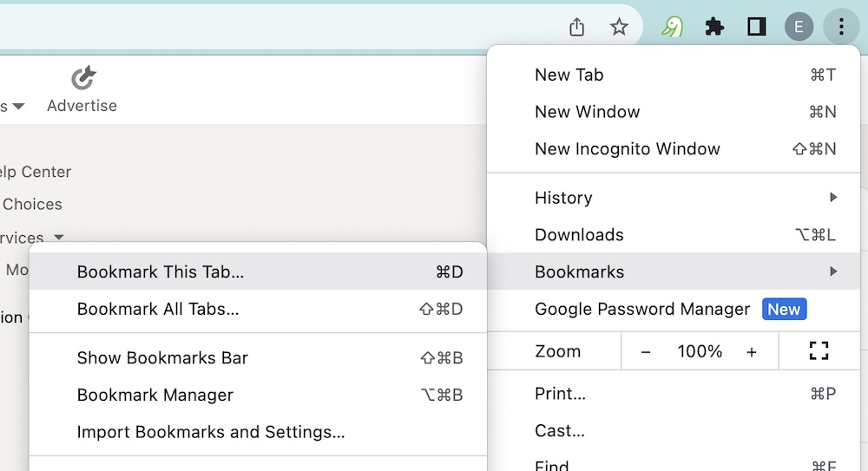Choose Bookmark All Tabs...

pos(258,309)
